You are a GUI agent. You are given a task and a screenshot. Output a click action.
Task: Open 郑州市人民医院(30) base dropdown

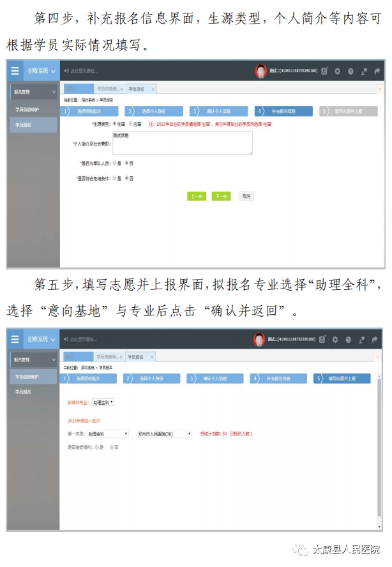[165, 434]
